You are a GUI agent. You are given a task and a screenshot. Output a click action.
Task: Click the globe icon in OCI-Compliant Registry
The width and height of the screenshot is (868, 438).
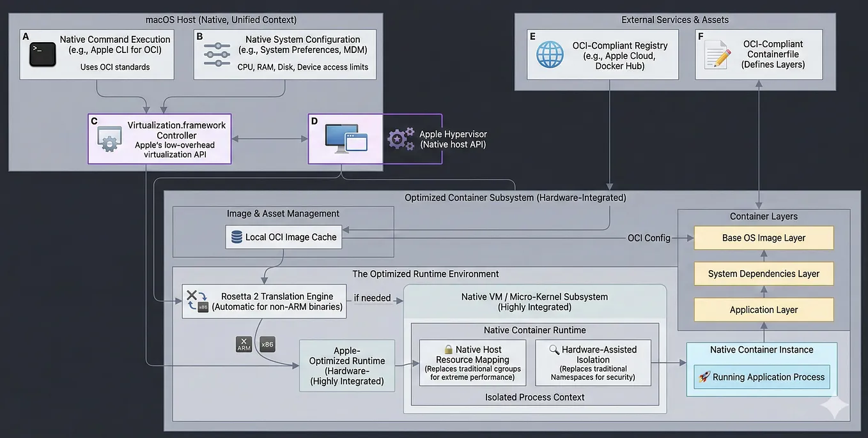click(x=550, y=54)
